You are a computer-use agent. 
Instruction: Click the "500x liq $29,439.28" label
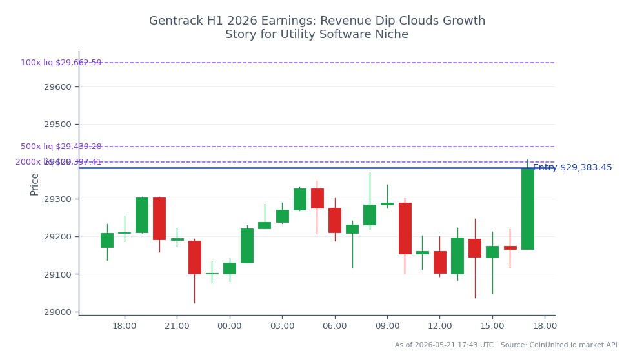coord(61,147)
